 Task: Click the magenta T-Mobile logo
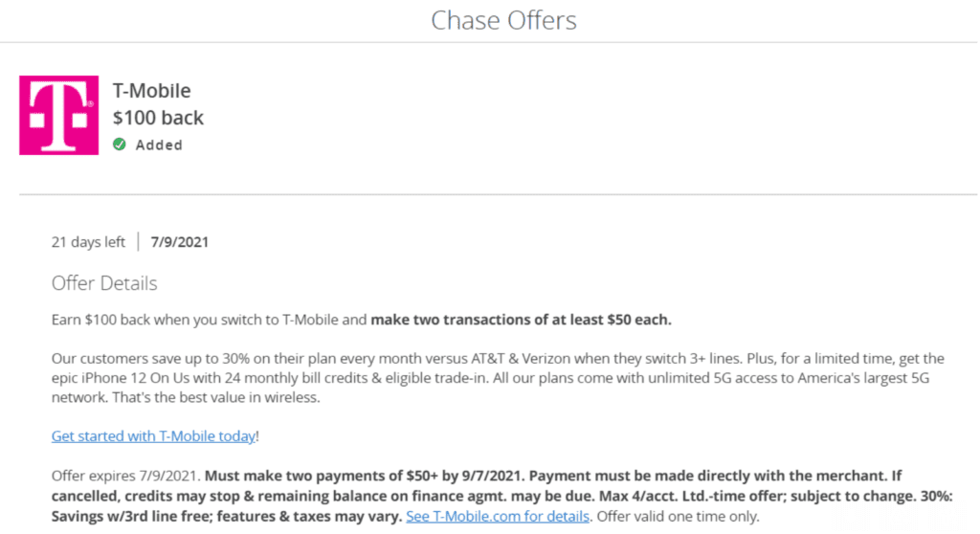click(58, 116)
